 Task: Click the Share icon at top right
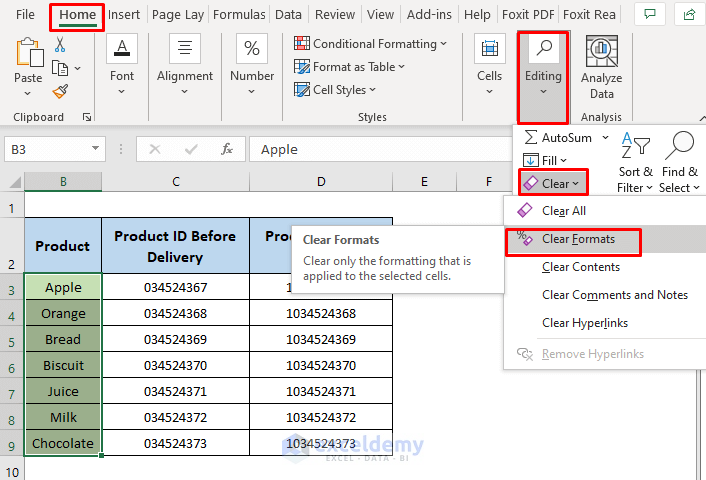[x=689, y=15]
